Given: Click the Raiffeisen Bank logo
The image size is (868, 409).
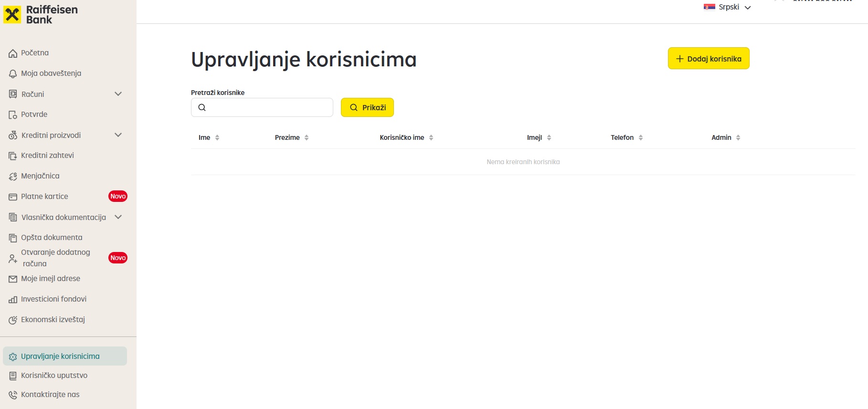Looking at the screenshot, I should click(x=41, y=14).
